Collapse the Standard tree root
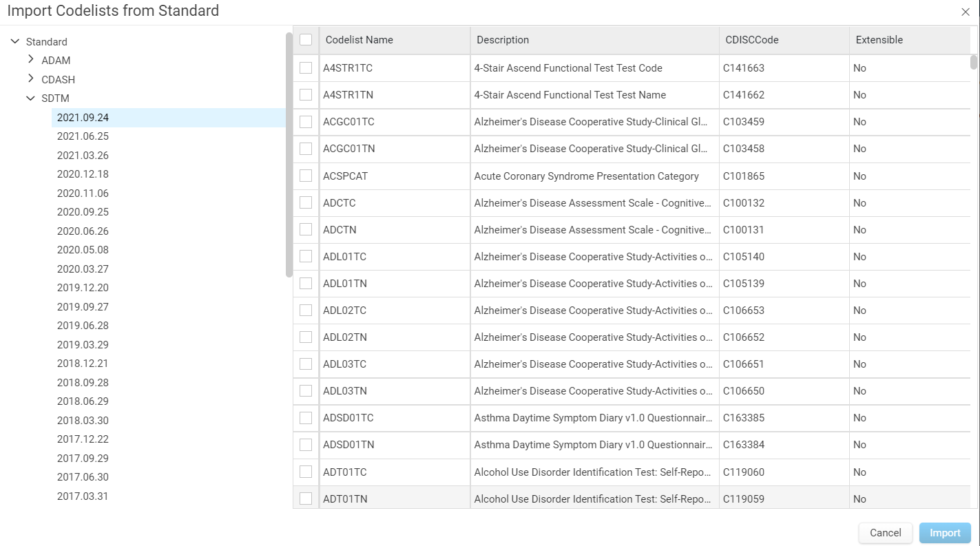 click(15, 41)
